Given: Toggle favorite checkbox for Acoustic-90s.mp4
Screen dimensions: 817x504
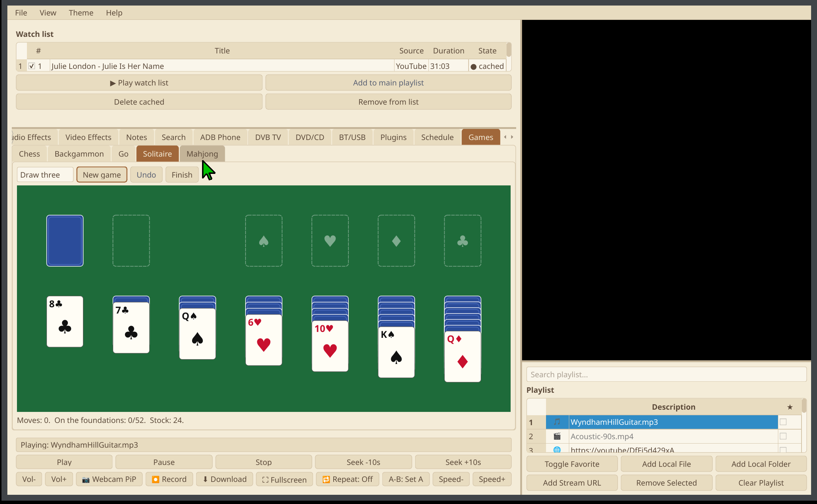Looking at the screenshot, I should click(x=783, y=436).
